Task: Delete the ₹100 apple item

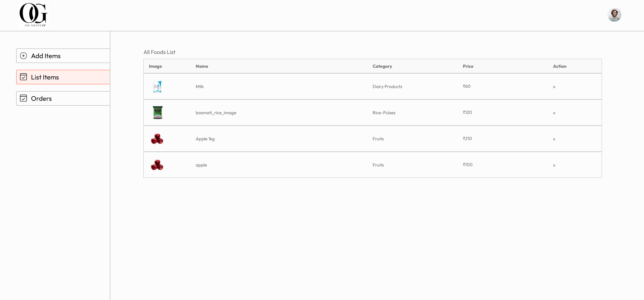Action: (554, 165)
